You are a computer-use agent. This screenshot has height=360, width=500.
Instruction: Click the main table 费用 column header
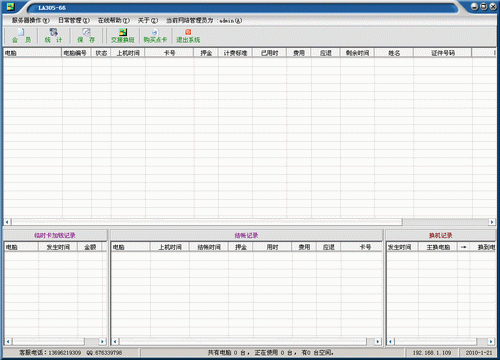point(299,53)
